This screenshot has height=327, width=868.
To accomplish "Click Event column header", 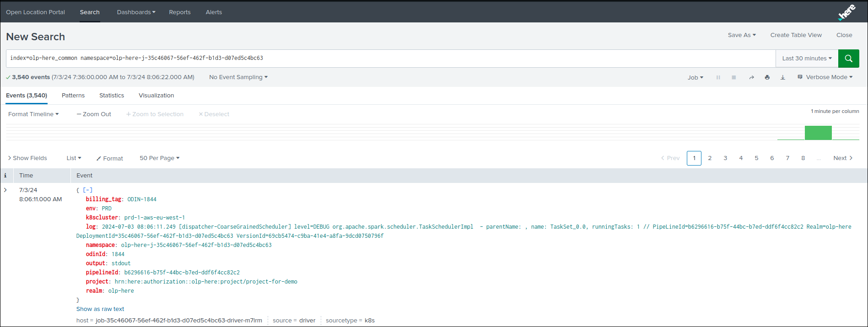I will (84, 176).
